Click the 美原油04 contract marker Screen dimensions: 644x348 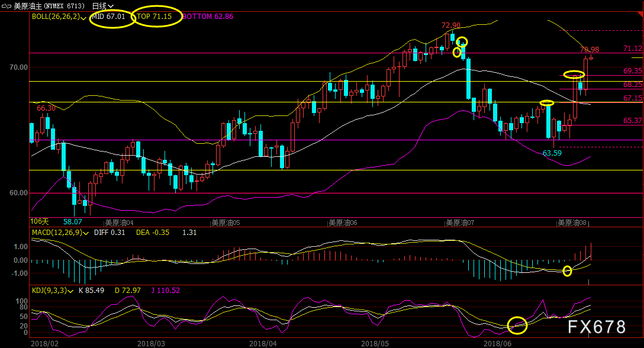tap(119, 223)
